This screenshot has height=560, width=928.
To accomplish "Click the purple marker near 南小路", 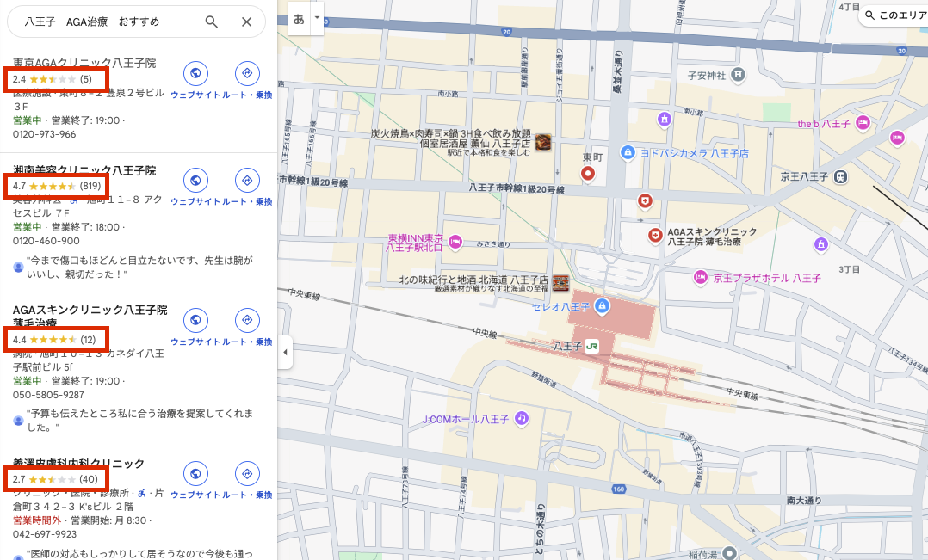I will (x=665, y=120).
